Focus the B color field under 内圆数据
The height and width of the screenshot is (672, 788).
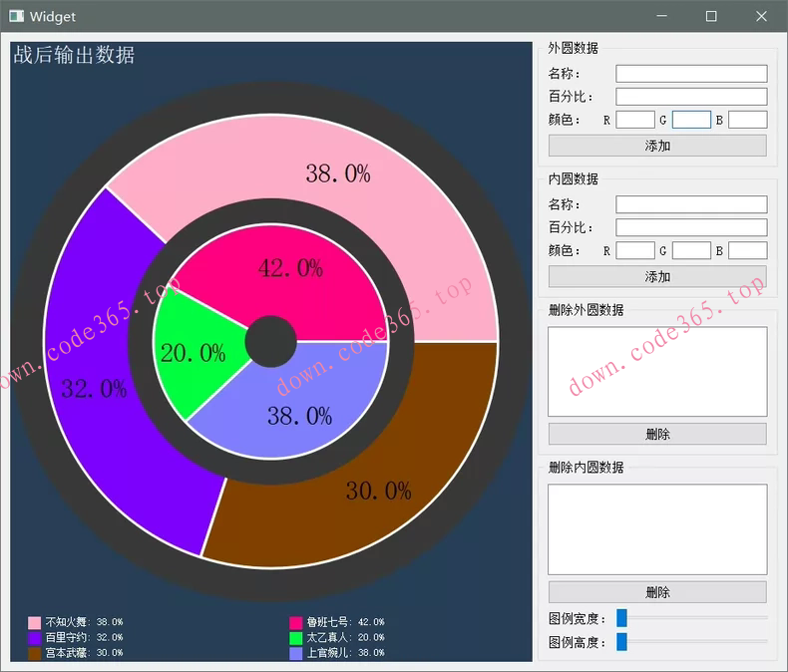click(747, 251)
